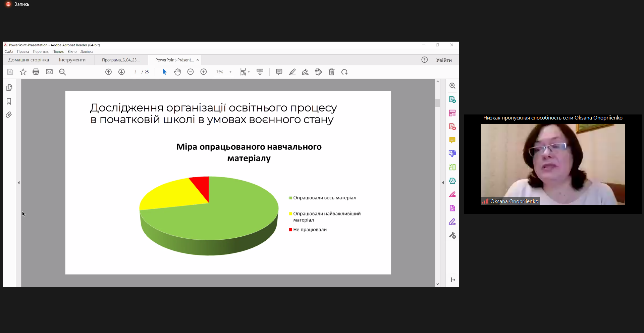Expand the left navigation pane
The width and height of the screenshot is (644, 333).
pos(19,183)
